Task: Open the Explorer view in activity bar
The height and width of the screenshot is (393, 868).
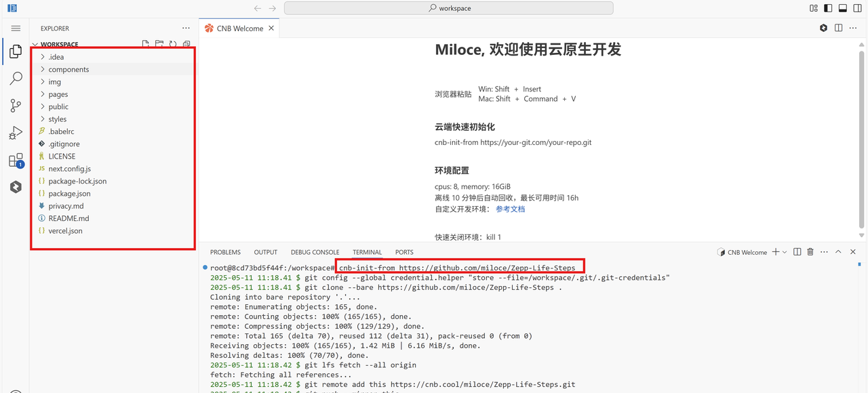Action: pyautogui.click(x=16, y=51)
